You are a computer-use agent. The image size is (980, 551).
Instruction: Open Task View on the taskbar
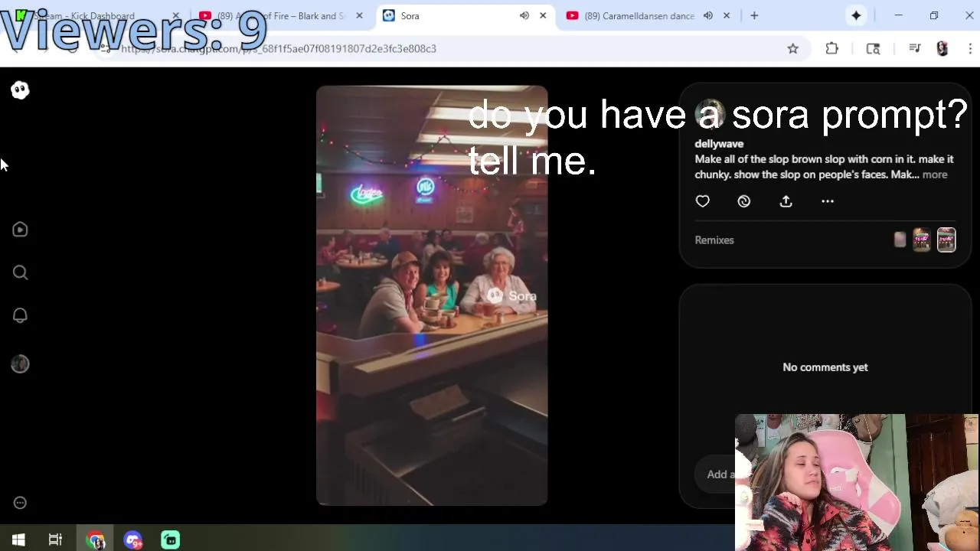55,540
